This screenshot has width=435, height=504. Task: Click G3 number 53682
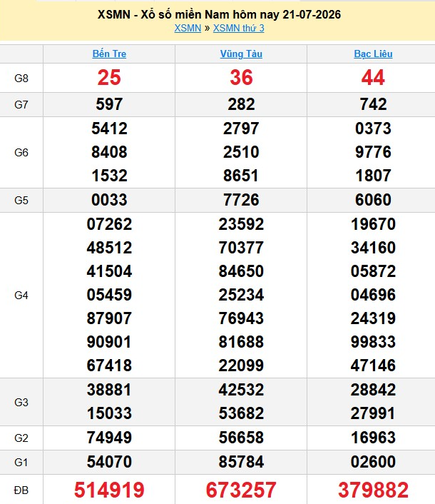pos(241,413)
